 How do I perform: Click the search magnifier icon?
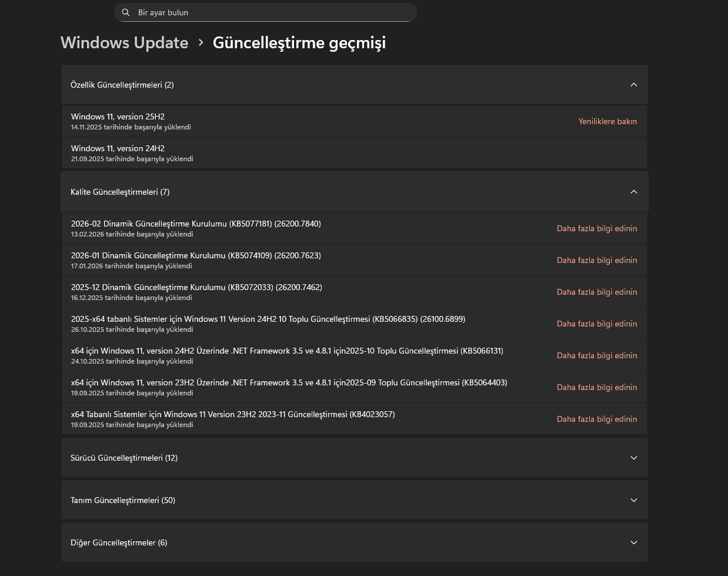click(126, 12)
